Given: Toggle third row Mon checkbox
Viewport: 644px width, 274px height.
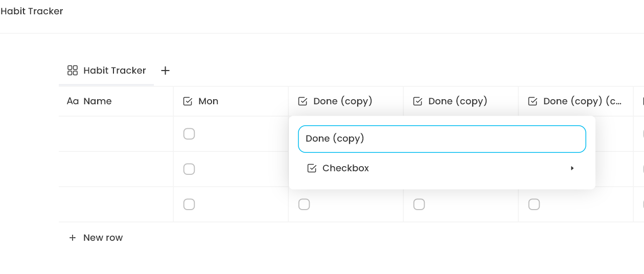Looking at the screenshot, I should click(x=189, y=204).
